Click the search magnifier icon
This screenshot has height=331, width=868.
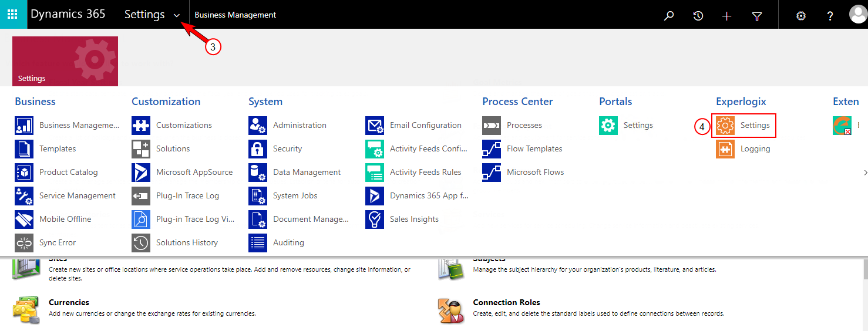coord(669,16)
